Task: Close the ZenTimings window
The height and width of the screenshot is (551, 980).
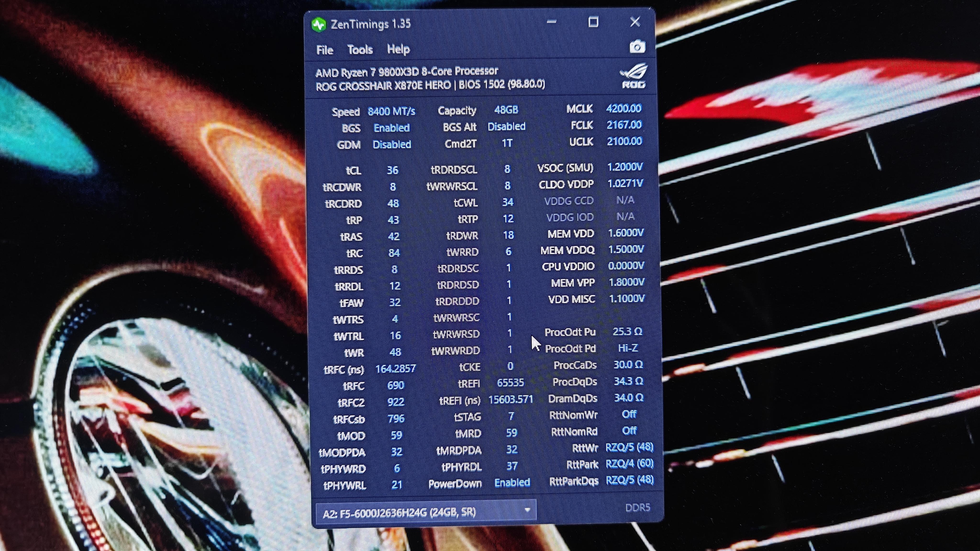Action: 635,22
